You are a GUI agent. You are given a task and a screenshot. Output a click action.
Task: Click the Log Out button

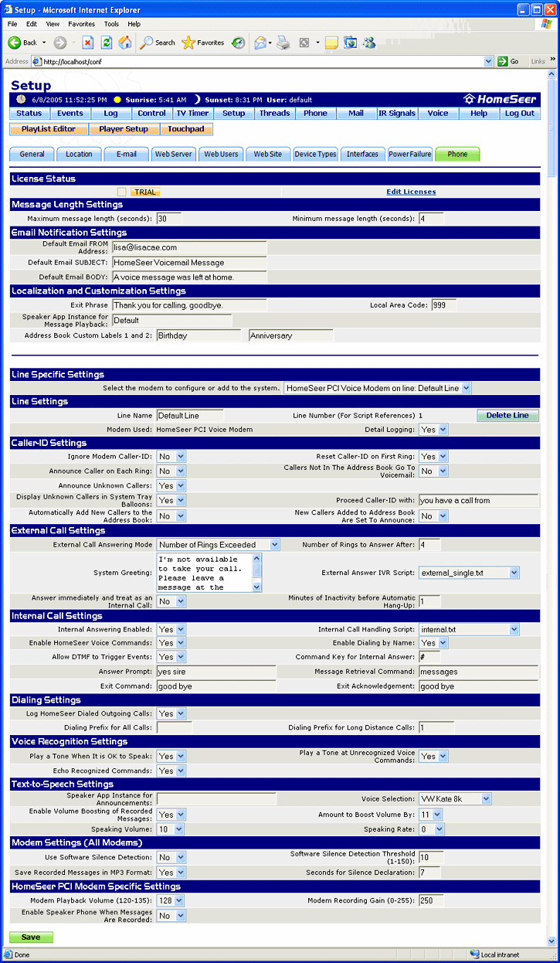pos(520,114)
